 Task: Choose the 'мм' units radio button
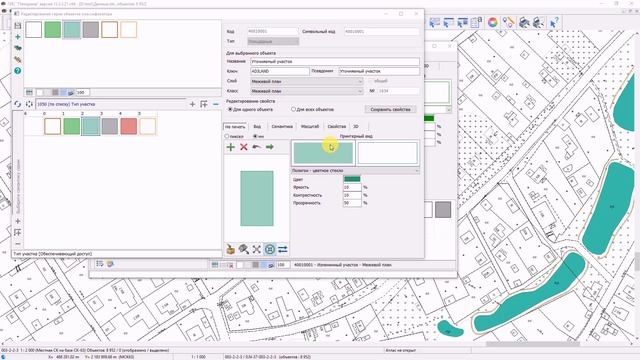click(x=255, y=136)
